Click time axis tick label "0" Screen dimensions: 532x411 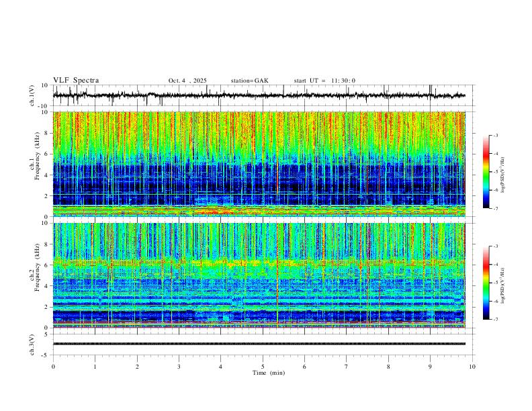53,367
